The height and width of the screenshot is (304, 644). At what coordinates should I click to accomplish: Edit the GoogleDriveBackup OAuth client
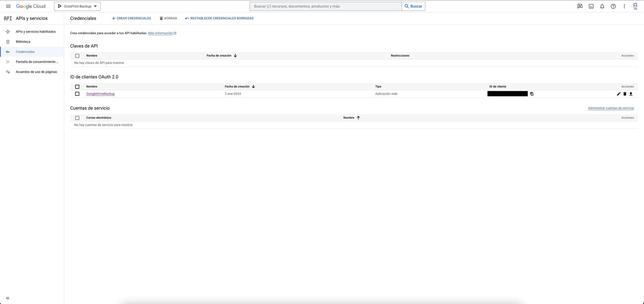619,94
